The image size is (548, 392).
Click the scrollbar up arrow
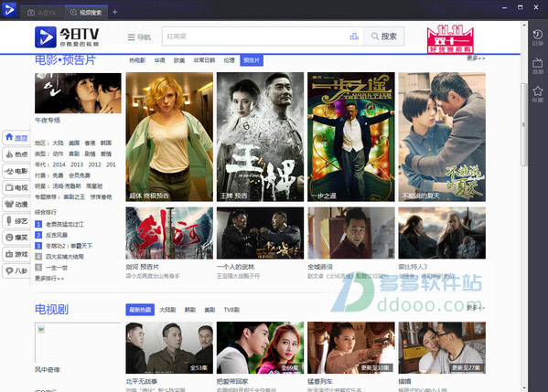[524, 26]
